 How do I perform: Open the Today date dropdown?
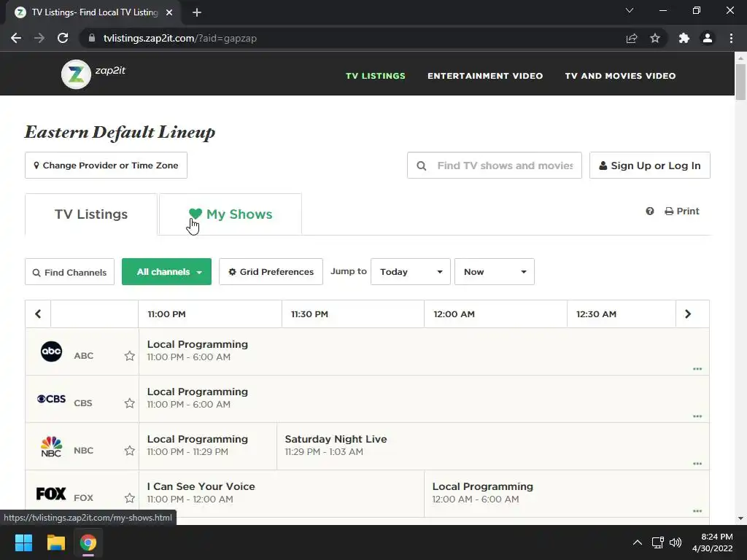click(x=411, y=272)
